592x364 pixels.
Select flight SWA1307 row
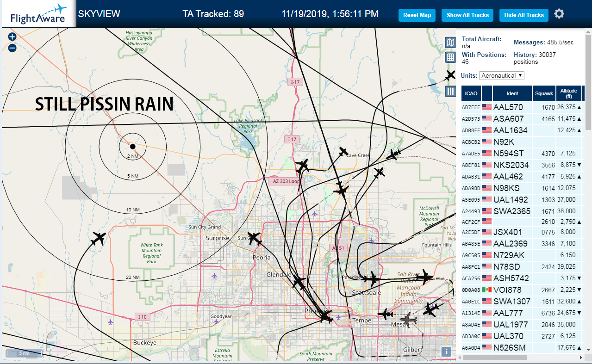pyautogui.click(x=522, y=302)
